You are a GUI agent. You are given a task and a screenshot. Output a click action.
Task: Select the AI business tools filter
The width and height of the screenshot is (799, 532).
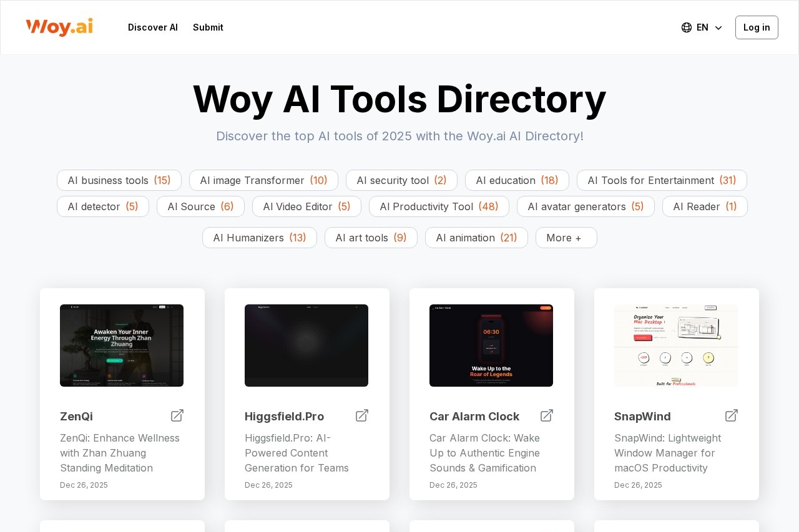point(119,180)
